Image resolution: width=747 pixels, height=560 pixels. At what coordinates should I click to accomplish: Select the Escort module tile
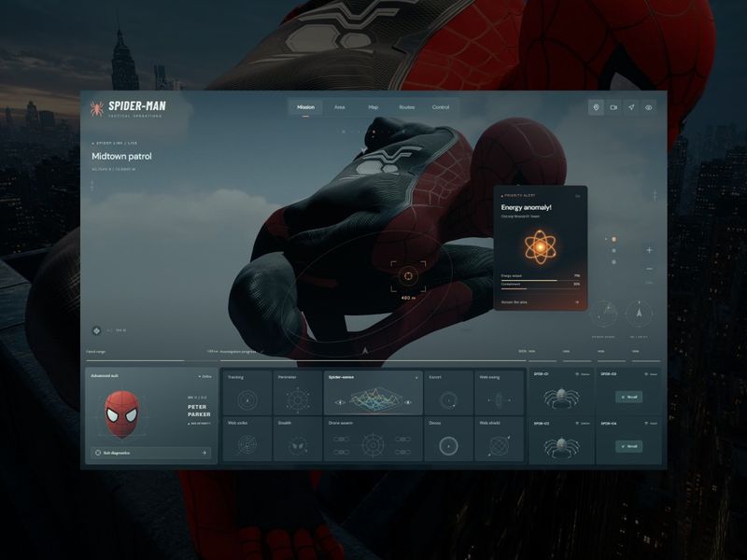coord(448,393)
